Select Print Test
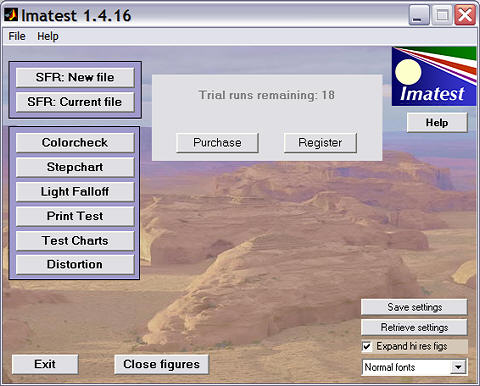The image size is (480, 386). [x=75, y=216]
